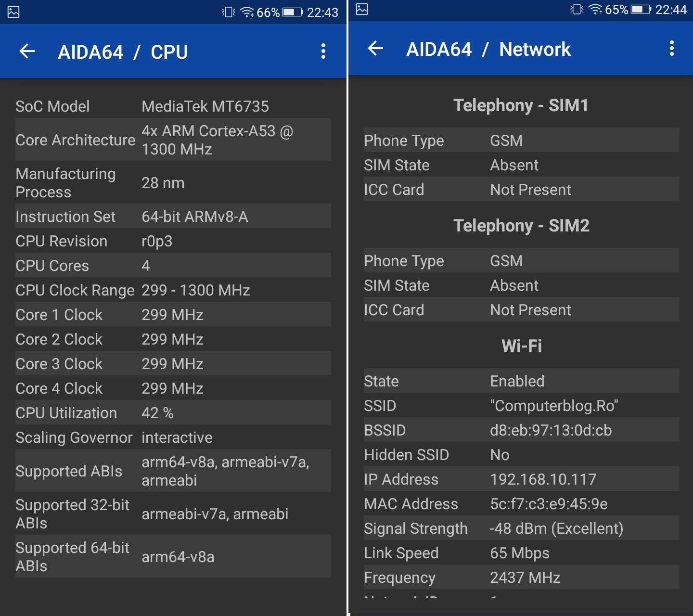Tap the Telephony - SIM1 section header
The height and width of the screenshot is (616, 693).
click(521, 105)
